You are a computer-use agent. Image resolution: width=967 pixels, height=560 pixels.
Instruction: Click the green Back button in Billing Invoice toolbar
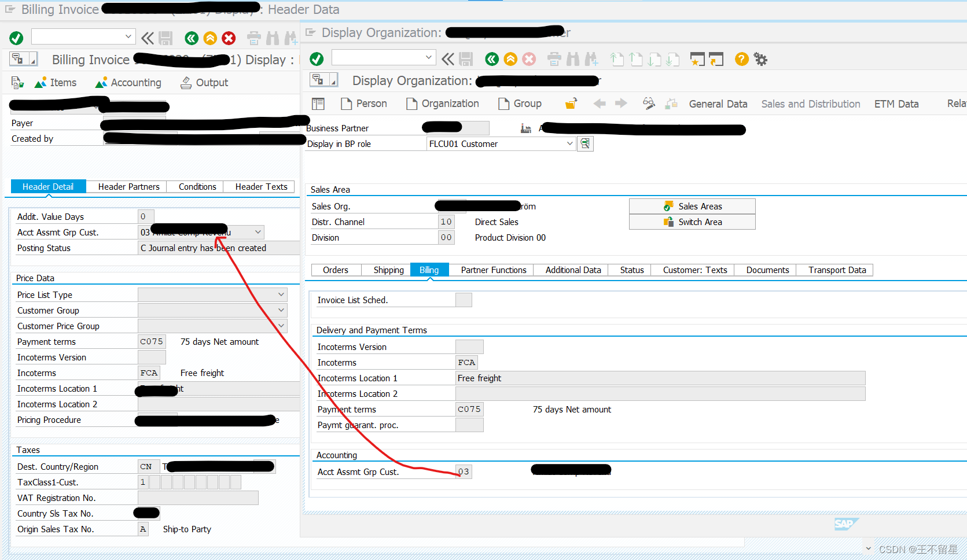tap(192, 38)
